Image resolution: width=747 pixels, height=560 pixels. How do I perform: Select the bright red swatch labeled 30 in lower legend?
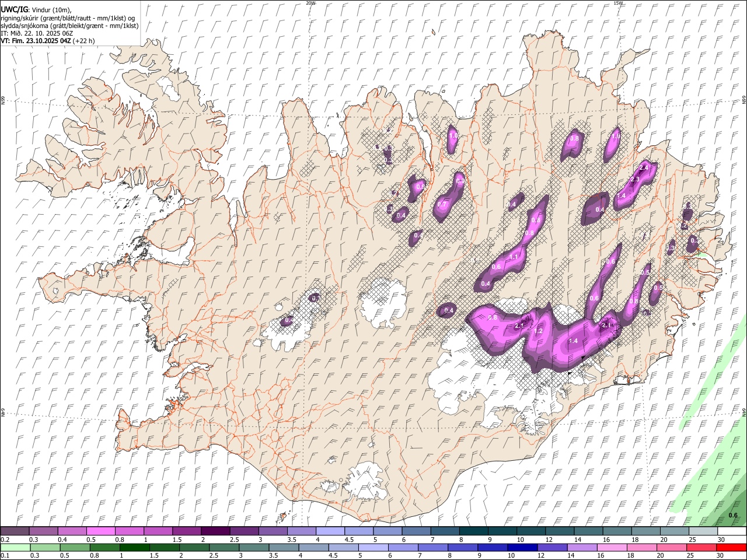tap(732, 548)
